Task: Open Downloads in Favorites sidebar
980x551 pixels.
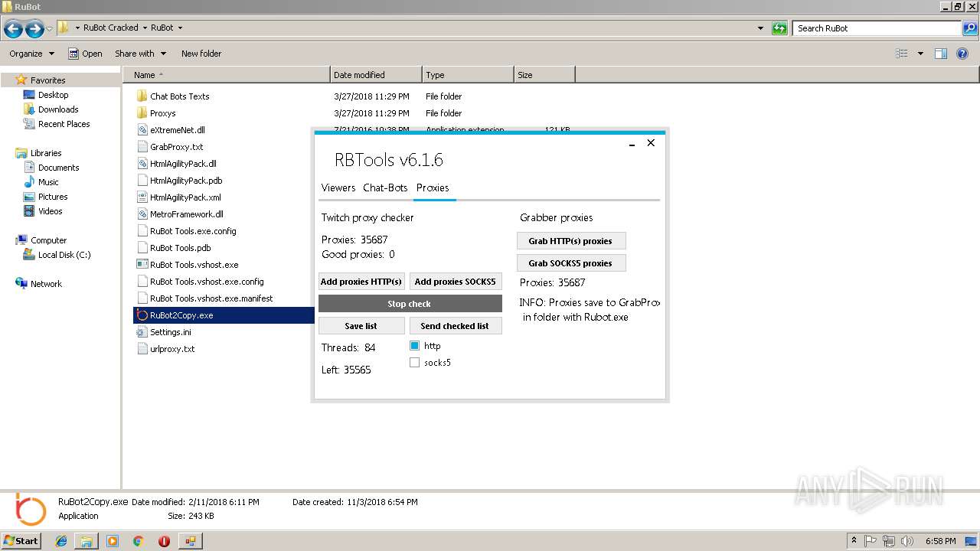Action: point(57,109)
